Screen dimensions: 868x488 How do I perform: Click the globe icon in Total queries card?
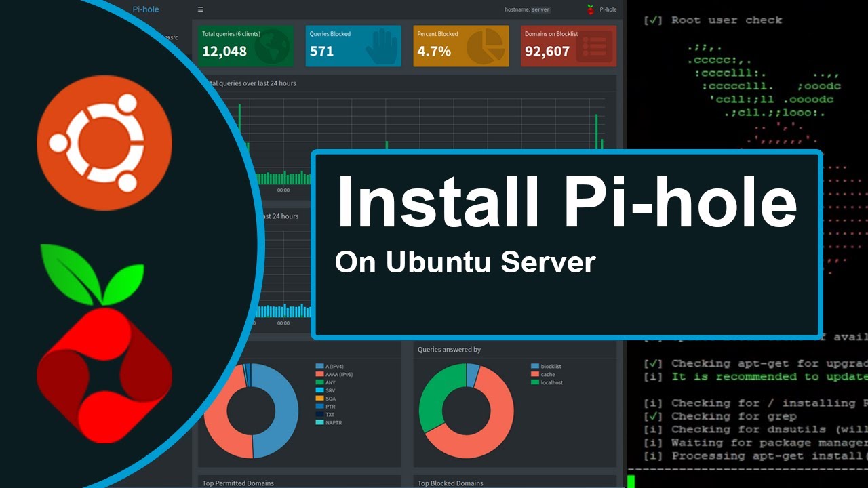273,46
